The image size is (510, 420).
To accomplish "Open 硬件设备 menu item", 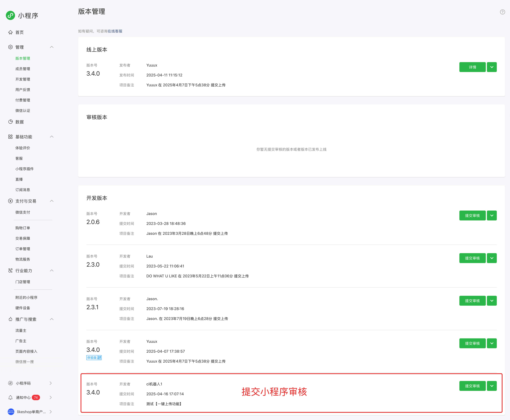I will (23, 308).
